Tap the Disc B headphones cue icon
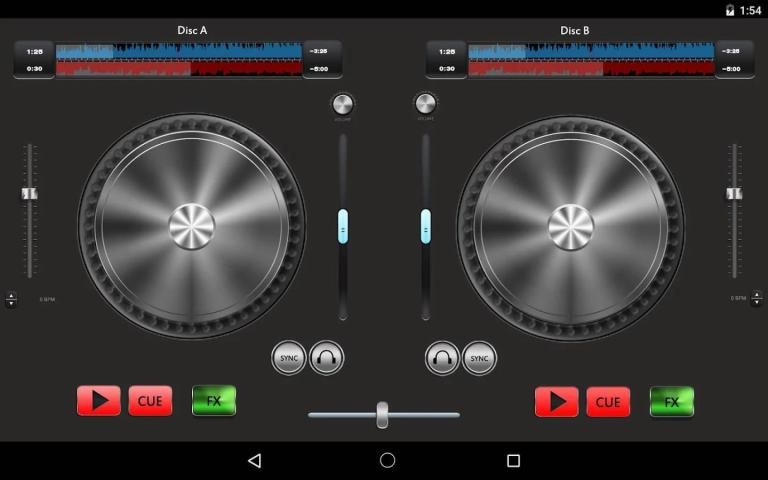 click(x=442, y=357)
